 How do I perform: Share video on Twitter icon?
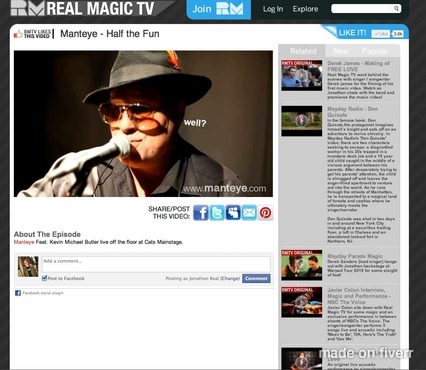coord(217,212)
